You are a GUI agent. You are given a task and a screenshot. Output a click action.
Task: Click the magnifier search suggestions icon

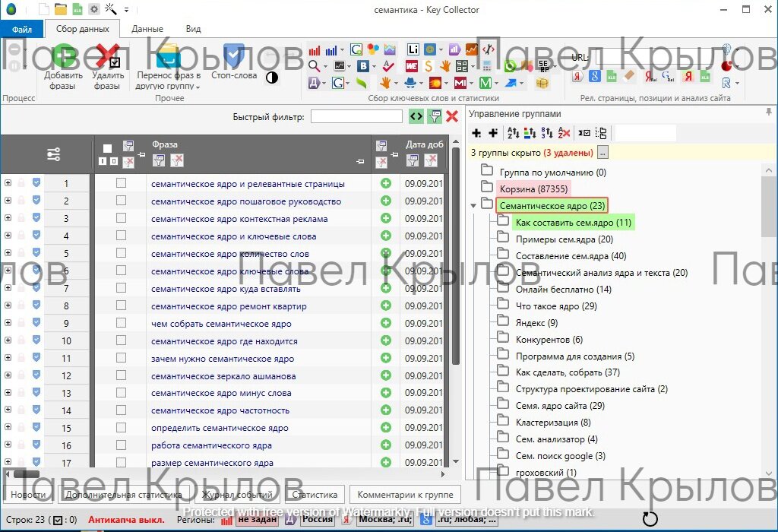pos(314,65)
